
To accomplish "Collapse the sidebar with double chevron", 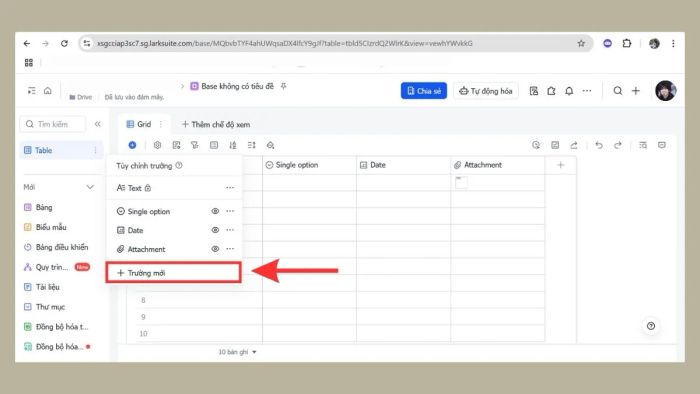I will click(x=98, y=124).
